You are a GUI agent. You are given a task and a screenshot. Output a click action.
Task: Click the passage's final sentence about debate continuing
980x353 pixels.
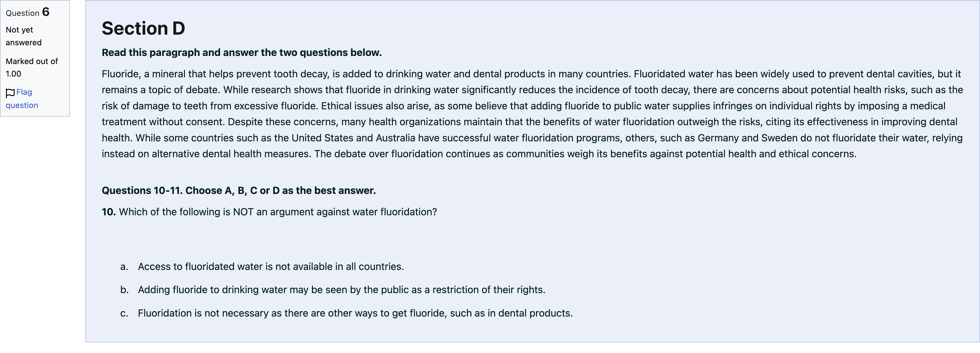coord(585,154)
